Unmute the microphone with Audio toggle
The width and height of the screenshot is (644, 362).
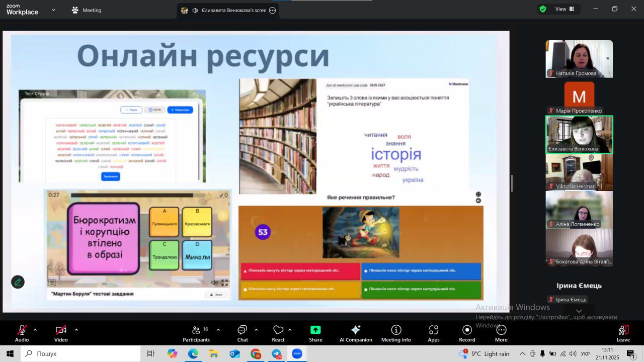(x=22, y=333)
